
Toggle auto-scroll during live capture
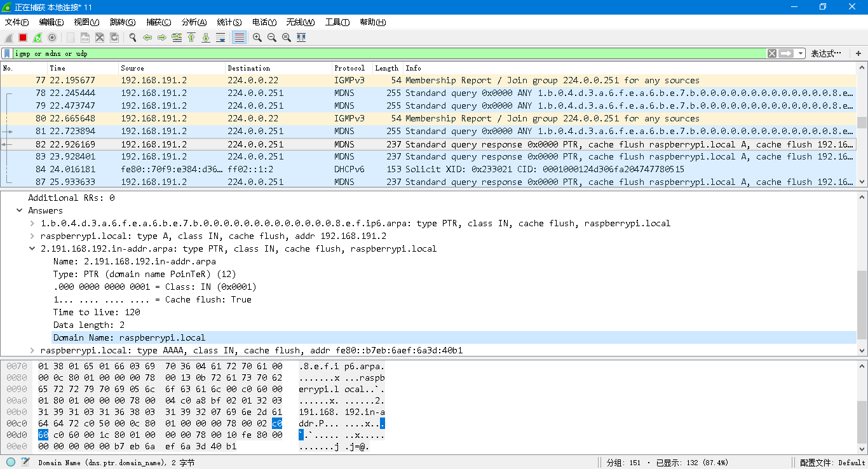point(220,37)
